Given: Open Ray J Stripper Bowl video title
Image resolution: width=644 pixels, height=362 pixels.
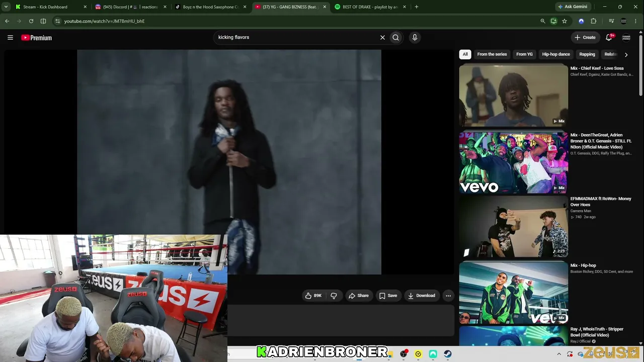Looking at the screenshot, I should tap(597, 332).
